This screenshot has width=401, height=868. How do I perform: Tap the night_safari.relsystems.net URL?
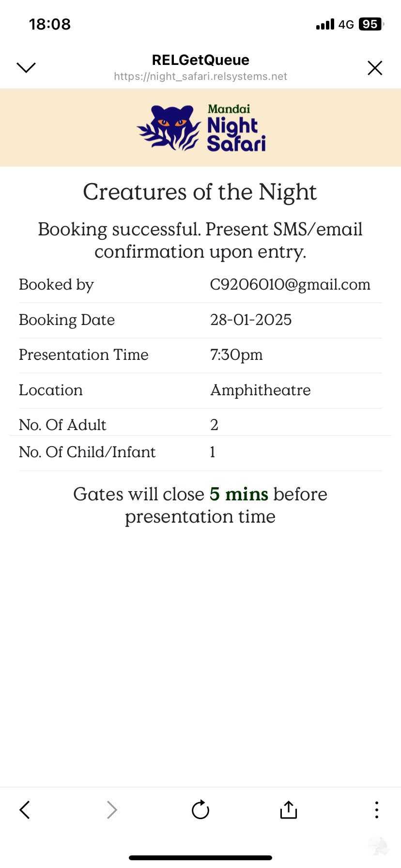pyautogui.click(x=200, y=77)
